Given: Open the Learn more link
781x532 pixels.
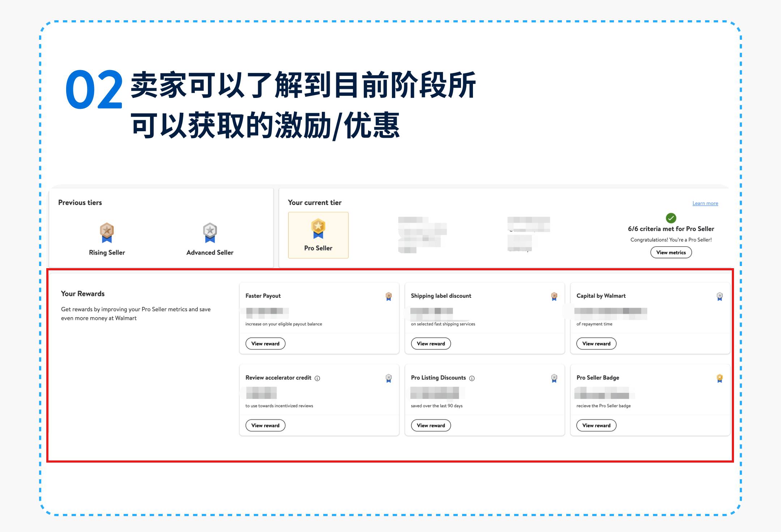Looking at the screenshot, I should click(x=705, y=203).
